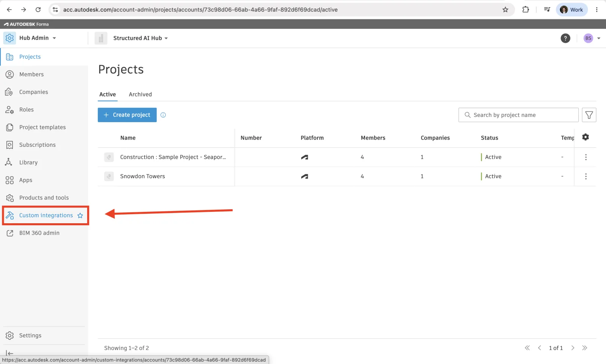Click the Number column header
This screenshot has height=364, width=606.
point(251,138)
